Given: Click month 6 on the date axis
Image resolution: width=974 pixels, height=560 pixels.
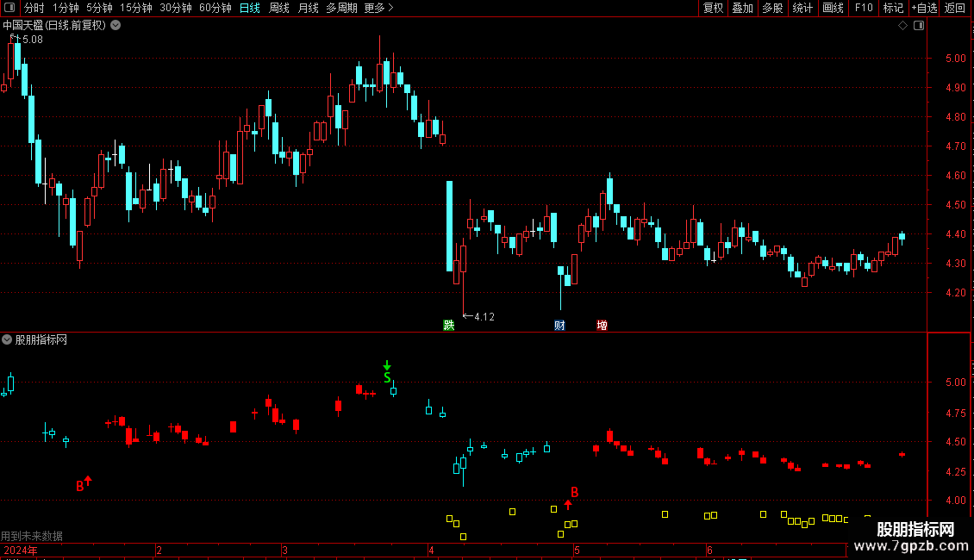Looking at the screenshot, I should [709, 551].
